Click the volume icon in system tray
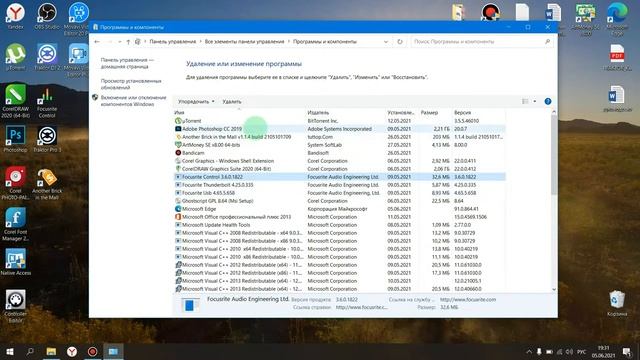This screenshot has width=640, height=360. pos(569,352)
